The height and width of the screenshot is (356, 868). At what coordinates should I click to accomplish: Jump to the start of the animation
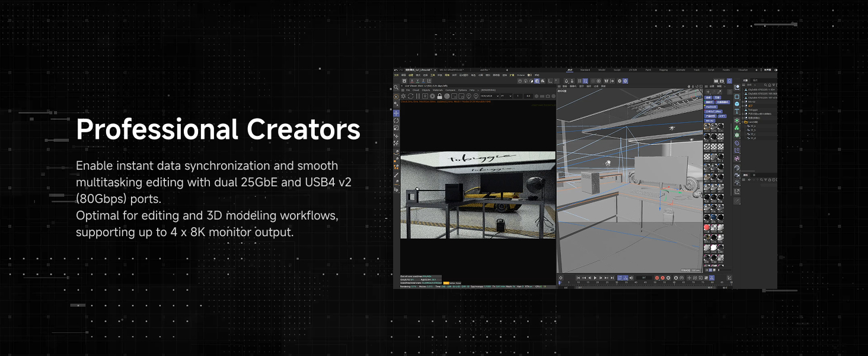(579, 278)
